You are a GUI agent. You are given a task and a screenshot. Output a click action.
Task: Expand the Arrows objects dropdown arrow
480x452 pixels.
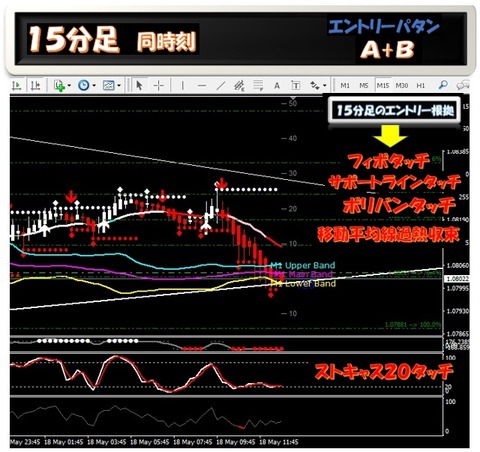coord(324,86)
